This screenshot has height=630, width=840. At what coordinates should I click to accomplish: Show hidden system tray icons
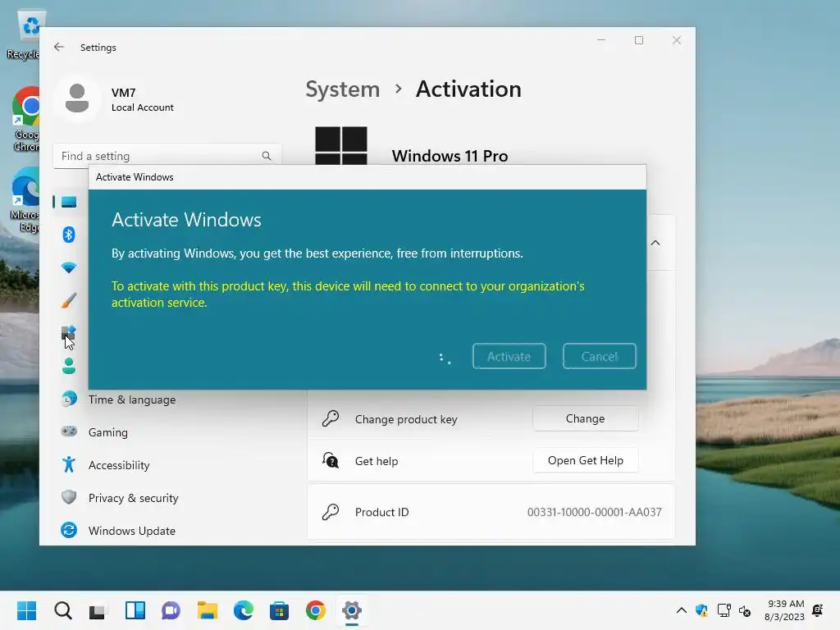tap(682, 610)
